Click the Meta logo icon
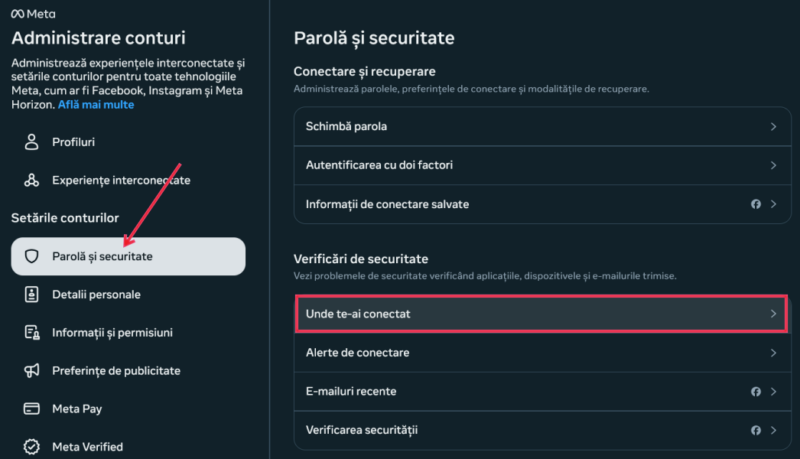800x459 pixels. (x=19, y=13)
